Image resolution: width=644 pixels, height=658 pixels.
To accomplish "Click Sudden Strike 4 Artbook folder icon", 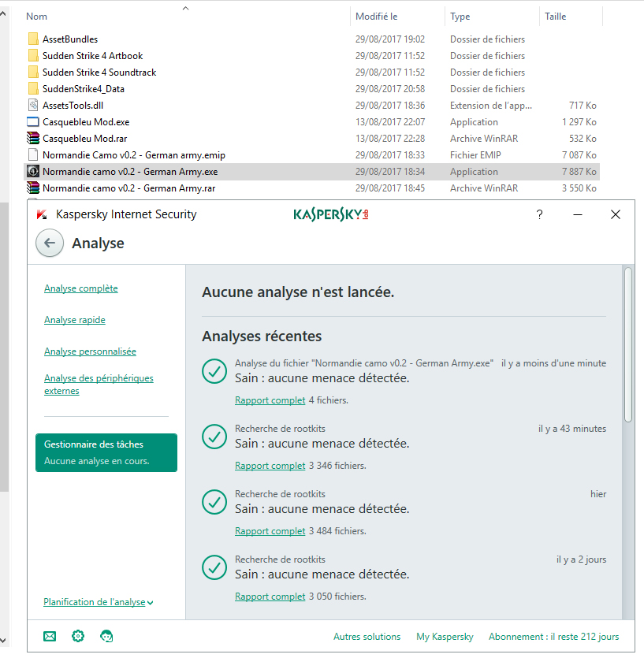I will pos(33,55).
